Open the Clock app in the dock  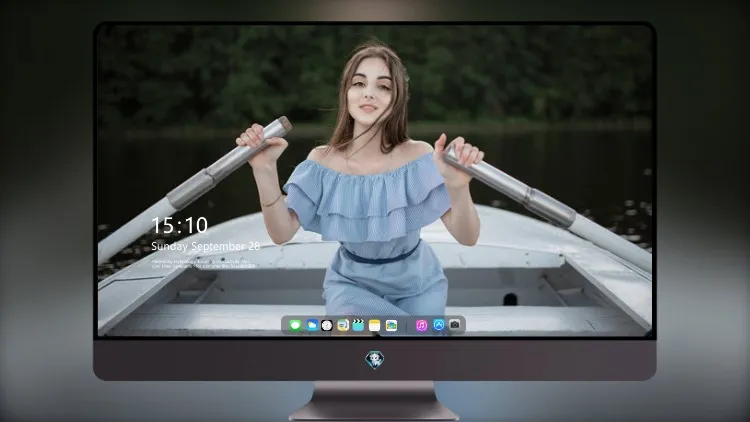(327, 325)
